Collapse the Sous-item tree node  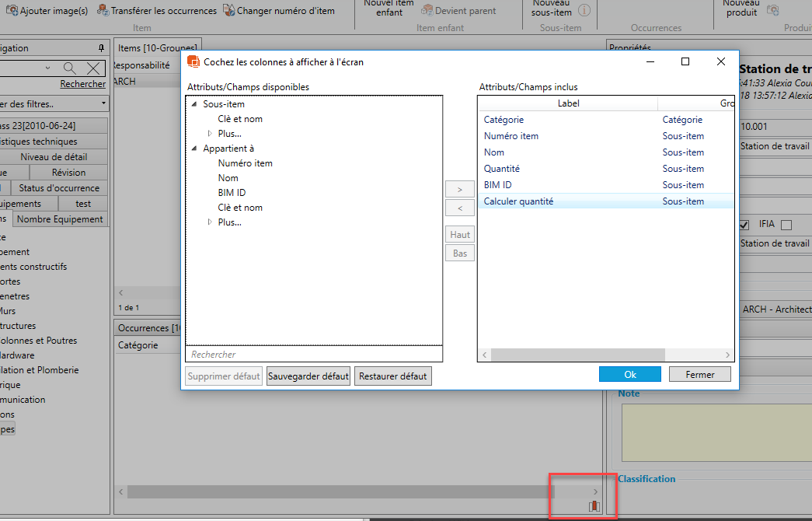coord(193,104)
